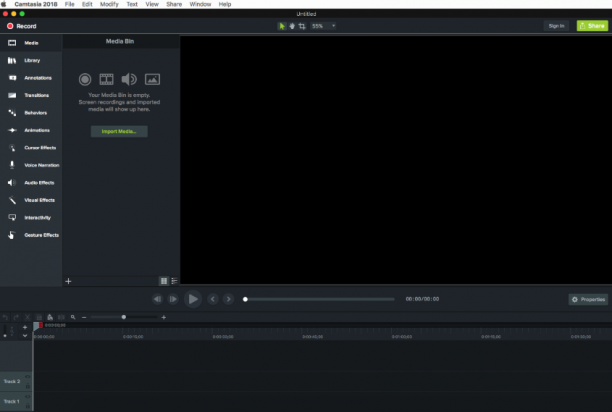612x412 pixels.
Task: Toggle lock for Track 2
Action: [28, 386]
